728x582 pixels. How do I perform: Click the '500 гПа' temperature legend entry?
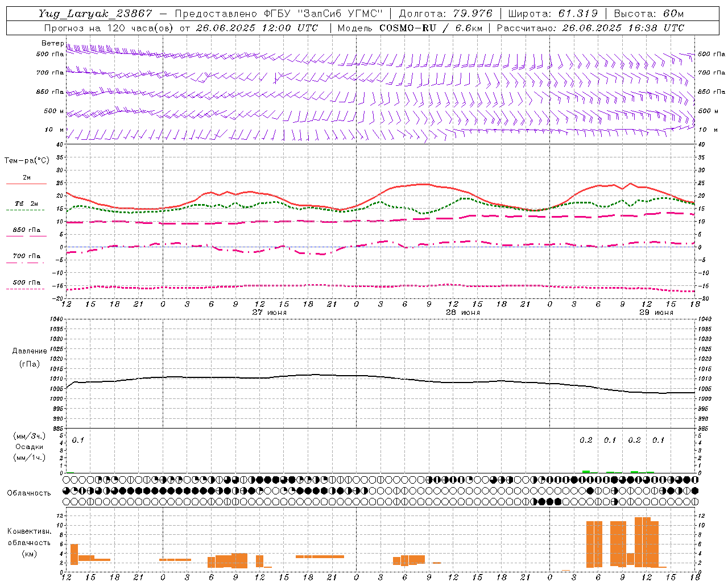tap(27, 282)
